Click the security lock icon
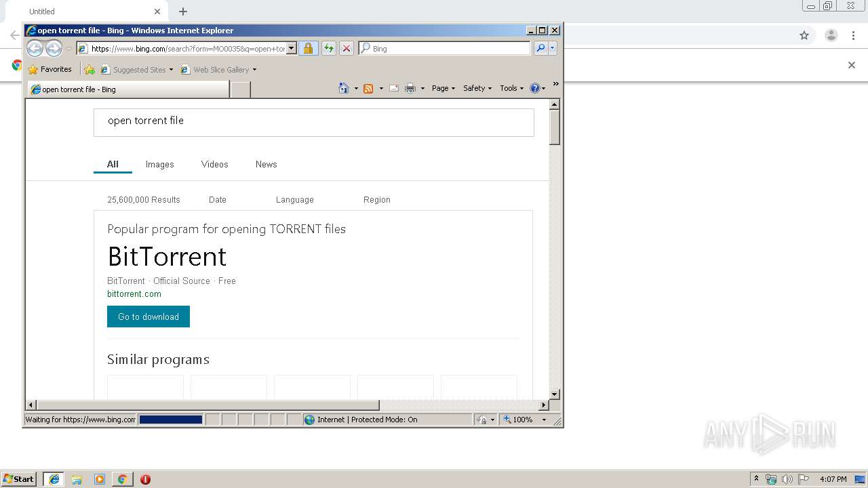Screen dimensions: 868x488 point(308,48)
